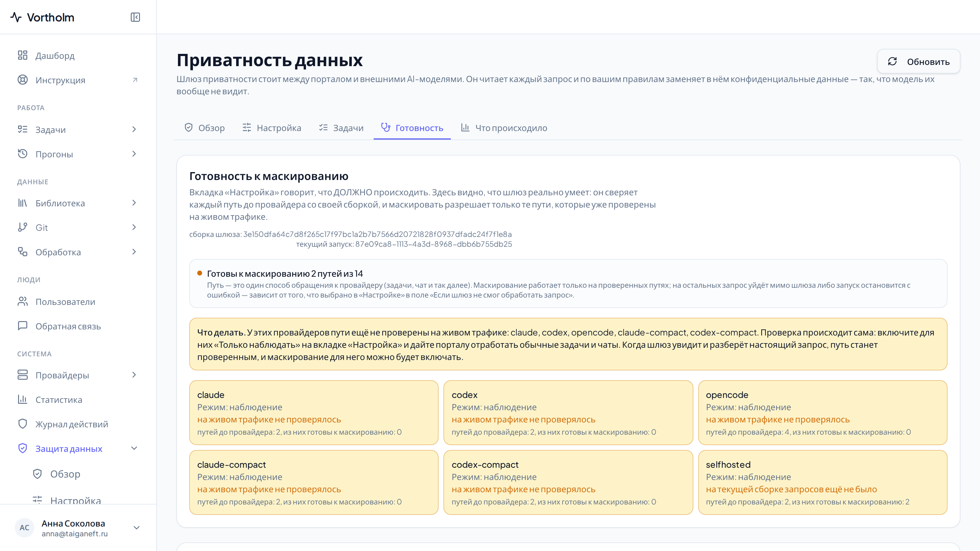This screenshot has width=980, height=551.
Task: Click the Обновить button
Action: point(918,61)
